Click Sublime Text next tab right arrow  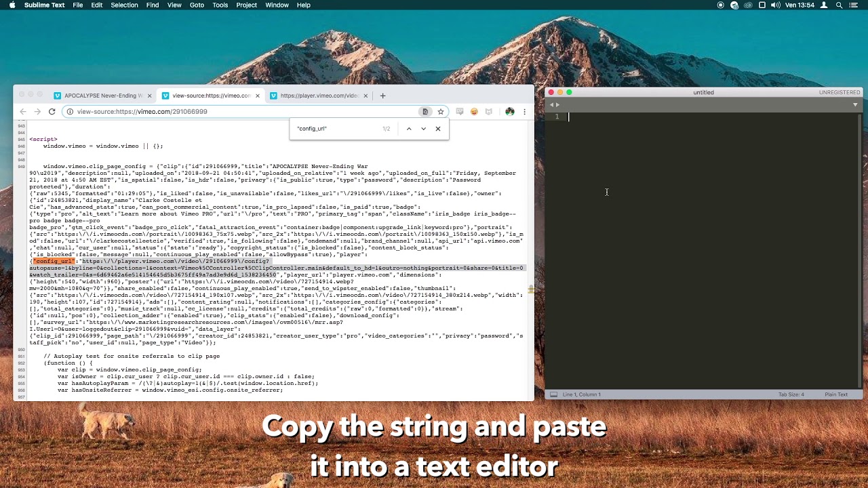(x=557, y=104)
